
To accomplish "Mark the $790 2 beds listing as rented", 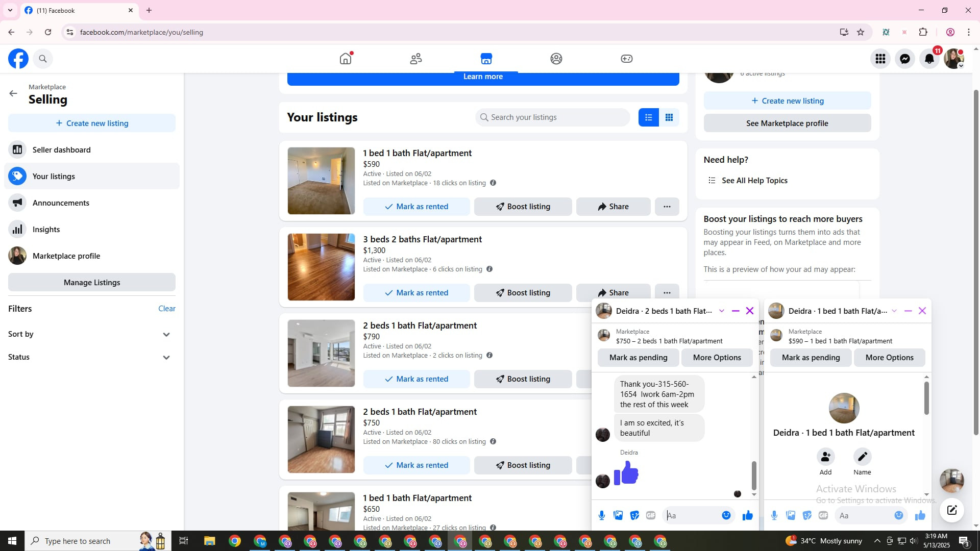I will pyautogui.click(x=416, y=379).
